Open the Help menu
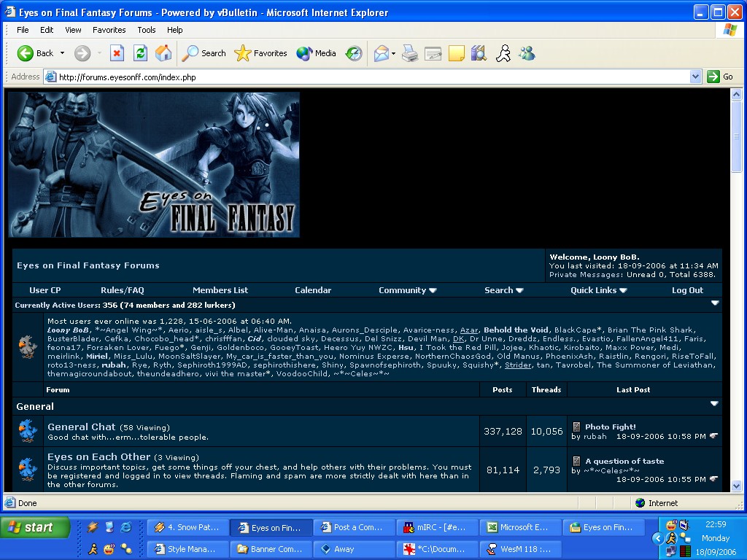The width and height of the screenshot is (747, 560). point(175,29)
